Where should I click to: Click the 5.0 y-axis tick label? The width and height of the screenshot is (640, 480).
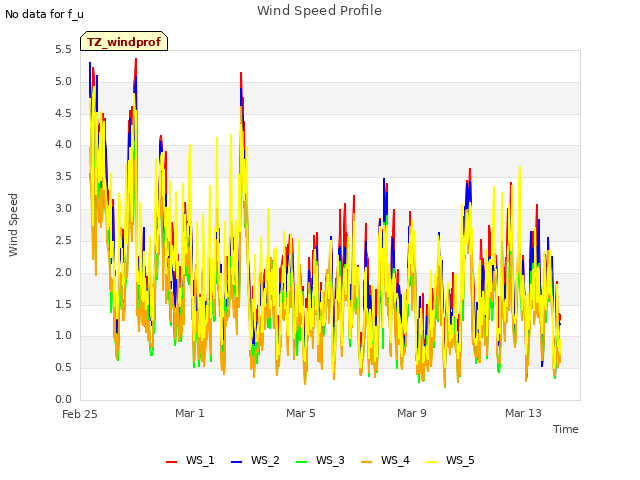tap(63, 82)
